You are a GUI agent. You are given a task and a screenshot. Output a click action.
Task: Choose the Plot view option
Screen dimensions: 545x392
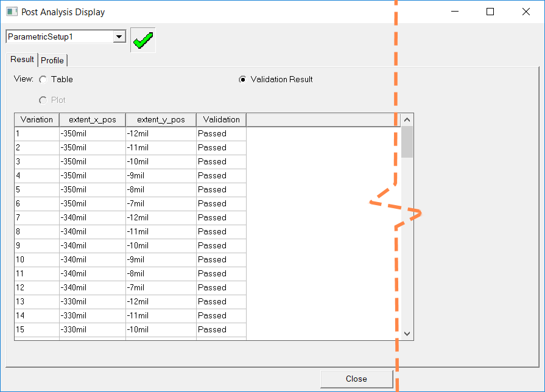point(43,100)
